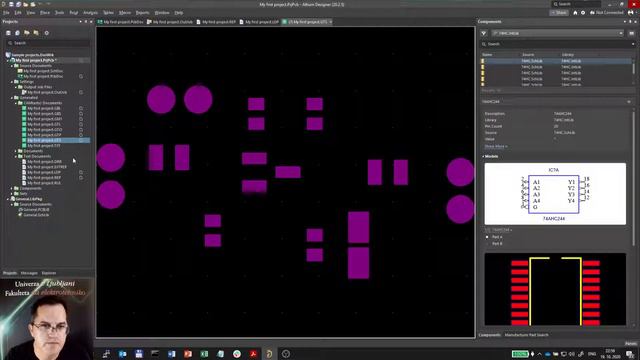The image size is (640, 360).
Task: Click the 74AHC244 schematic symbol preview
Action: click(x=555, y=194)
